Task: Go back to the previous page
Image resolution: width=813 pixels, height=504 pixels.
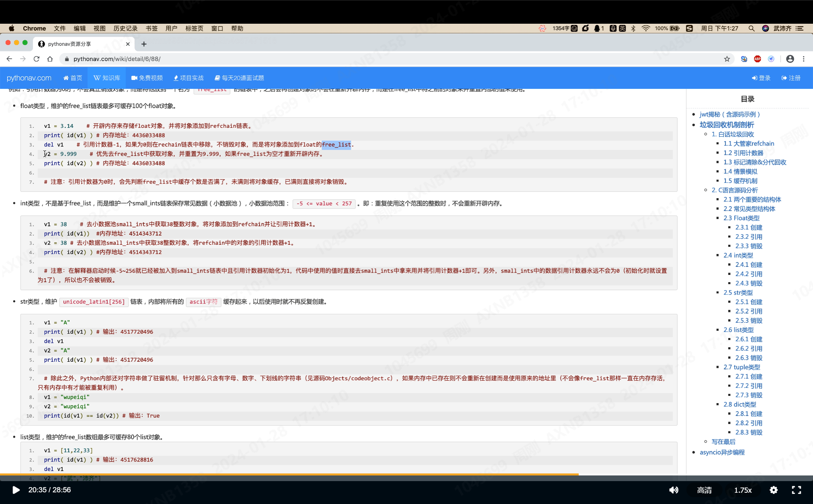Action: click(9, 59)
